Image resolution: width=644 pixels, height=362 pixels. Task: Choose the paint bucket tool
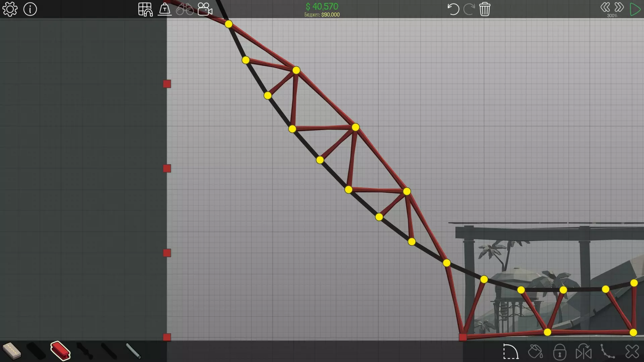point(535,352)
